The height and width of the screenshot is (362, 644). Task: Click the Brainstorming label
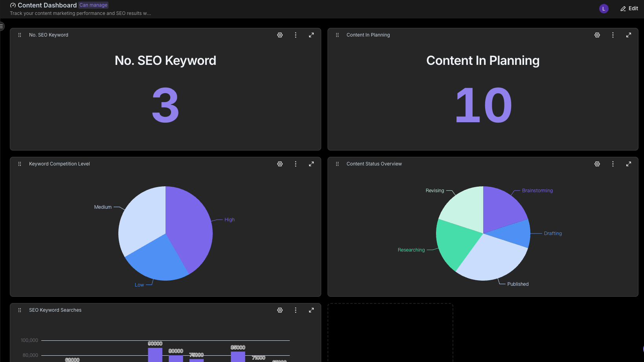[x=537, y=191]
